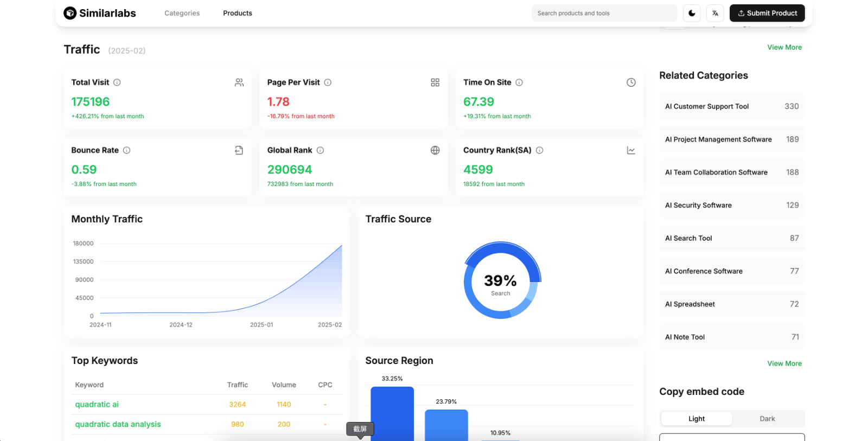The width and height of the screenshot is (868, 441).
Task: Click the Submit Product button
Action: coord(767,13)
